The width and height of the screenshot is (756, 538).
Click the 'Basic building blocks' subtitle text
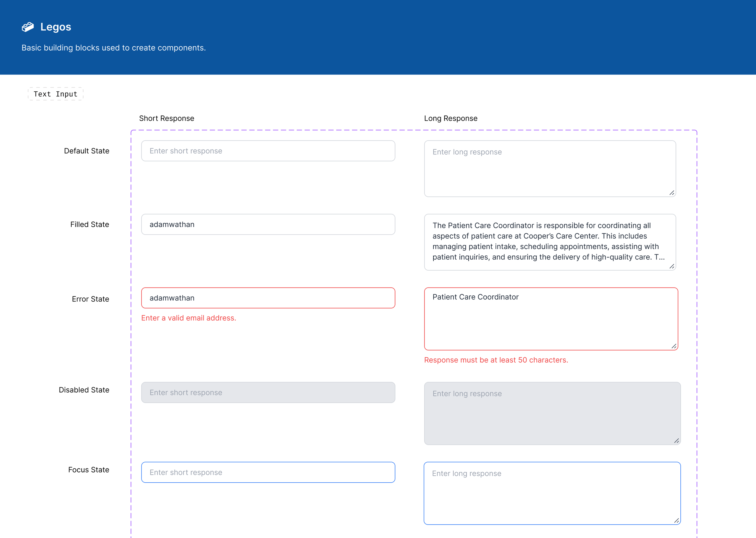pos(113,48)
